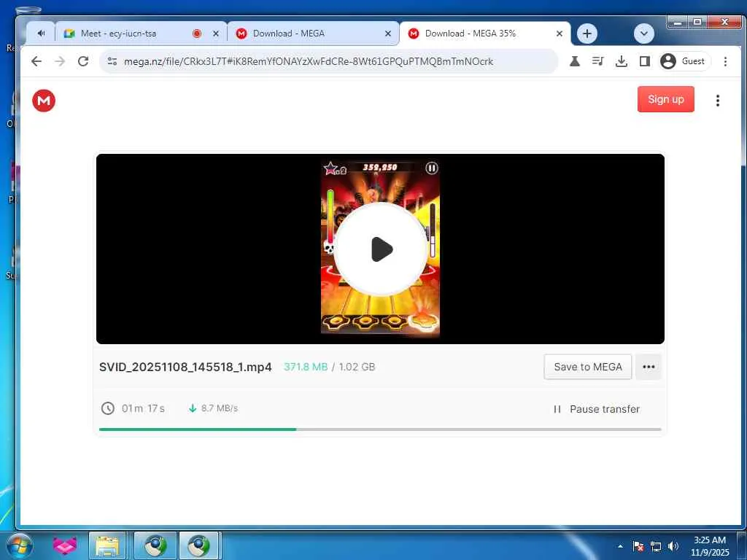Open Chrome three-dot menu
747x560 pixels.
pos(725,61)
